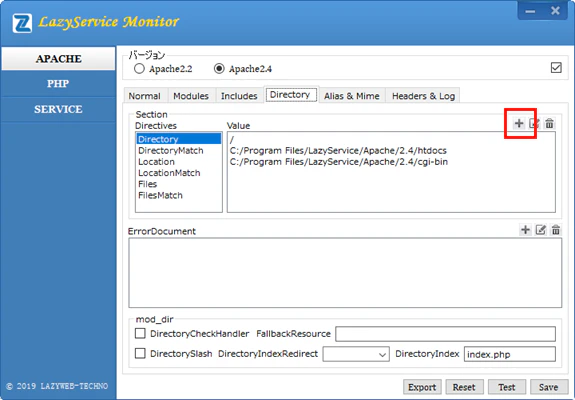
Task: Delete the selected Section value
Action: pyautogui.click(x=549, y=123)
